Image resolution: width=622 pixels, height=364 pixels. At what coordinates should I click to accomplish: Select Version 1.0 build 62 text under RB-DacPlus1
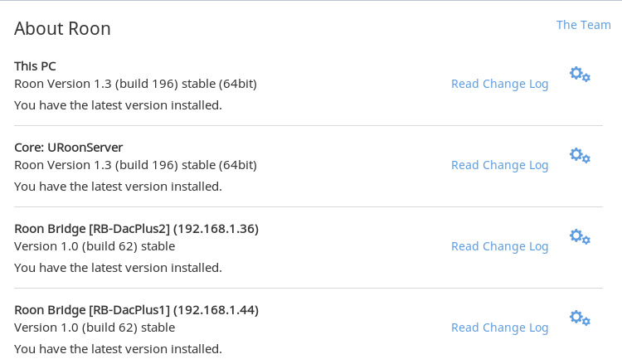[95, 328]
